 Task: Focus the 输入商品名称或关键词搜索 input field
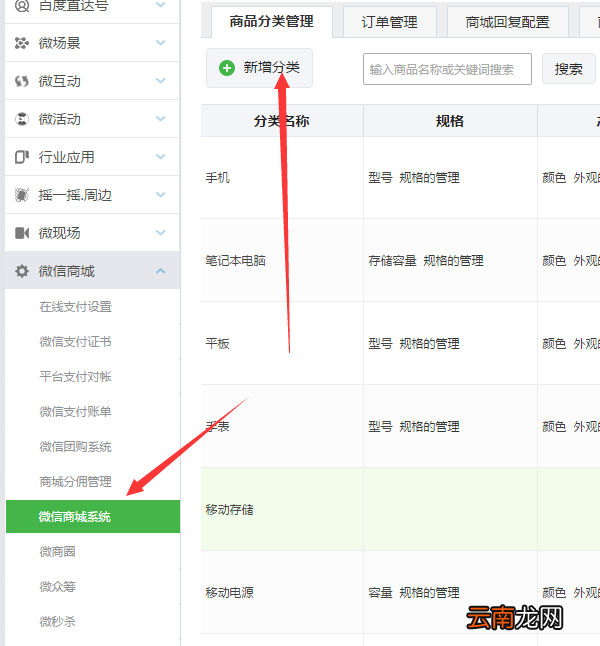[447, 69]
